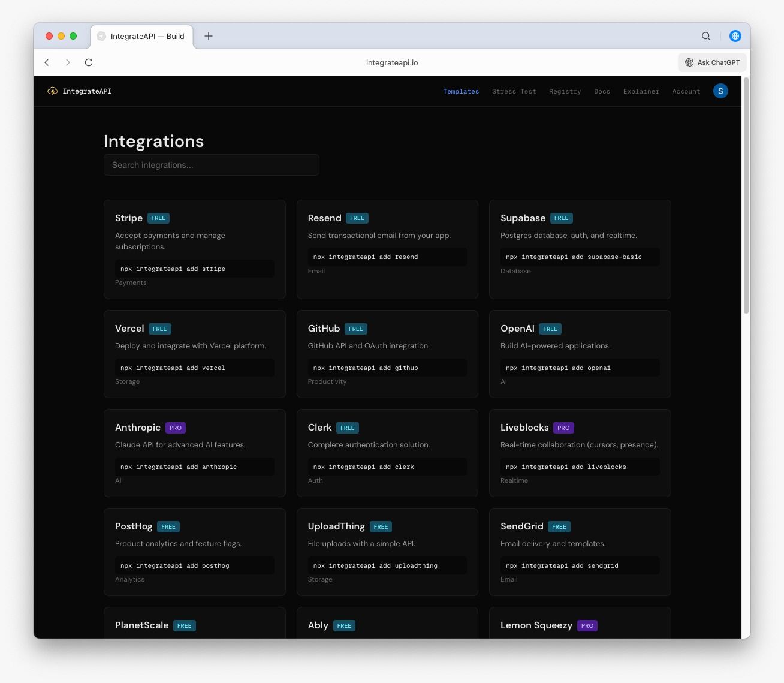Image resolution: width=784 pixels, height=683 pixels.
Task: Select the IntegrateAPI browser tab
Action: 144,37
